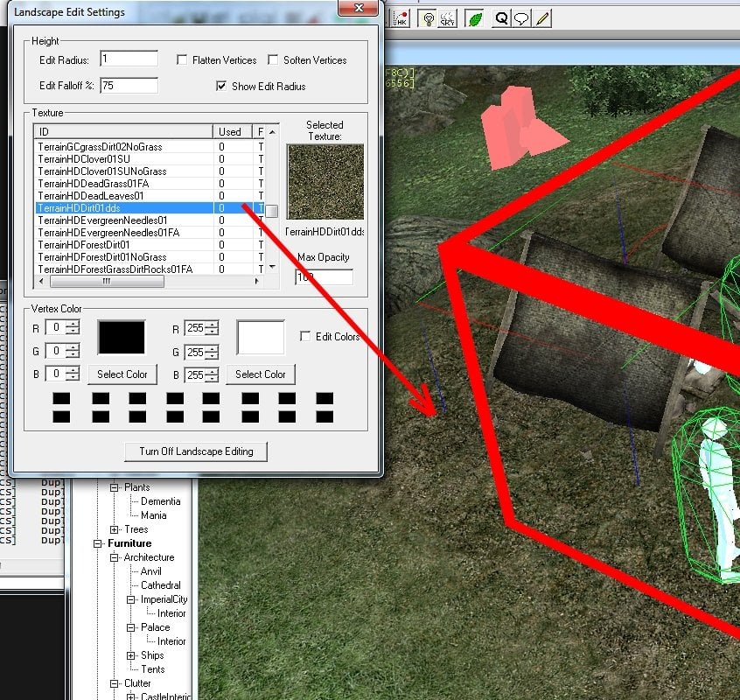Collapse the Clutter tree node
This screenshot has height=700, width=740.
tap(115, 683)
